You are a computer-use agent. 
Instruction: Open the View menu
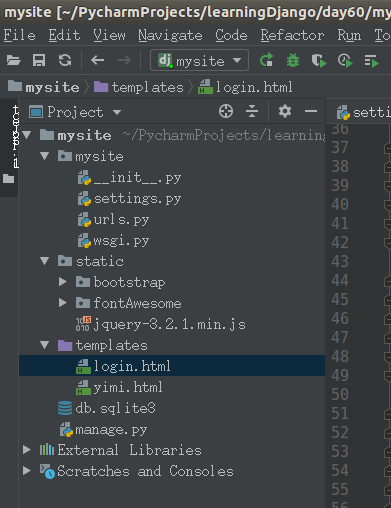[109, 35]
